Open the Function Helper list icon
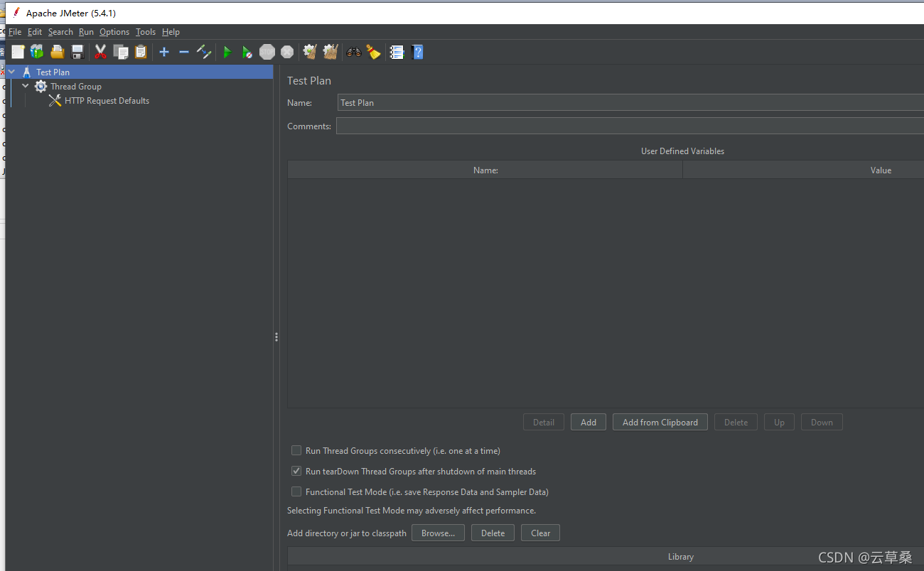Screen dimensions: 924x571 tap(397, 52)
